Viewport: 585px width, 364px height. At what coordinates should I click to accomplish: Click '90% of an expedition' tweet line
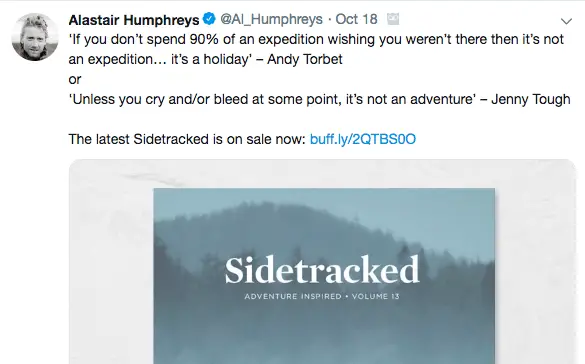(x=316, y=39)
